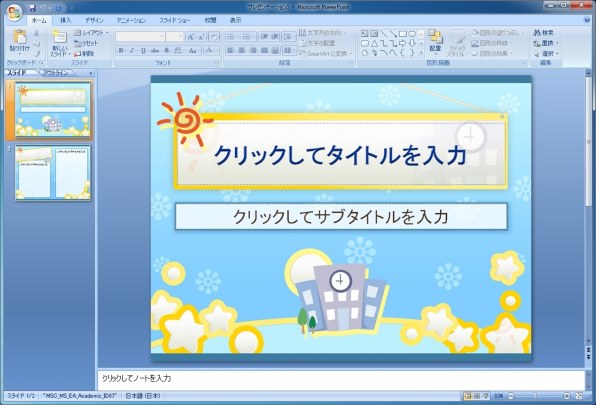This screenshot has width=596, height=405.
Task: Open the Quick Access Toolbar customize arrow
Action: [x=71, y=8]
